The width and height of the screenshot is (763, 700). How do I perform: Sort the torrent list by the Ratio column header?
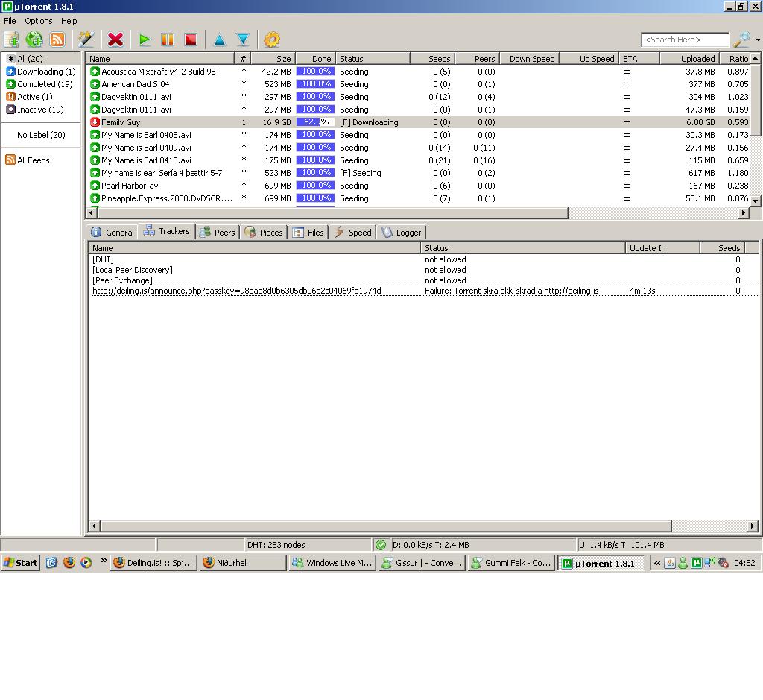pos(738,59)
